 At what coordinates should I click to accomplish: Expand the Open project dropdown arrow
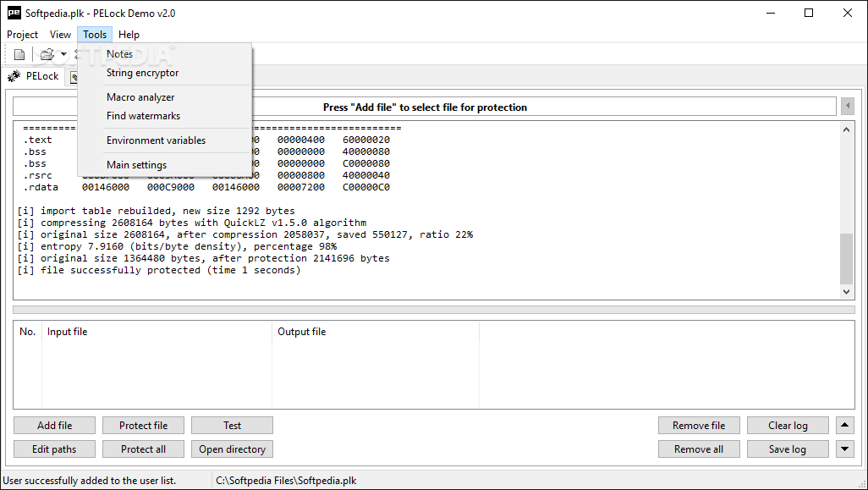tap(63, 54)
